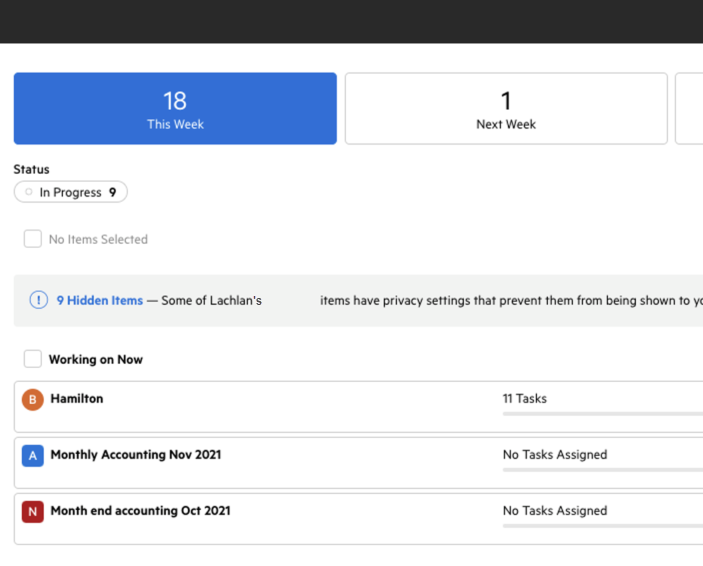The height and width of the screenshot is (566, 703).
Task: Click the blue A icon for Monthly Accounting
Action: click(33, 455)
